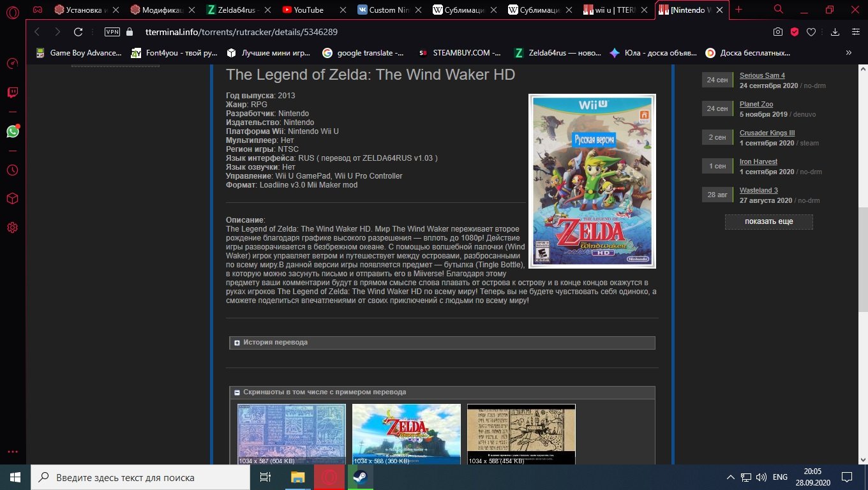Image resolution: width=868 pixels, height=490 pixels.
Task: View site security lock info
Action: coord(130,32)
